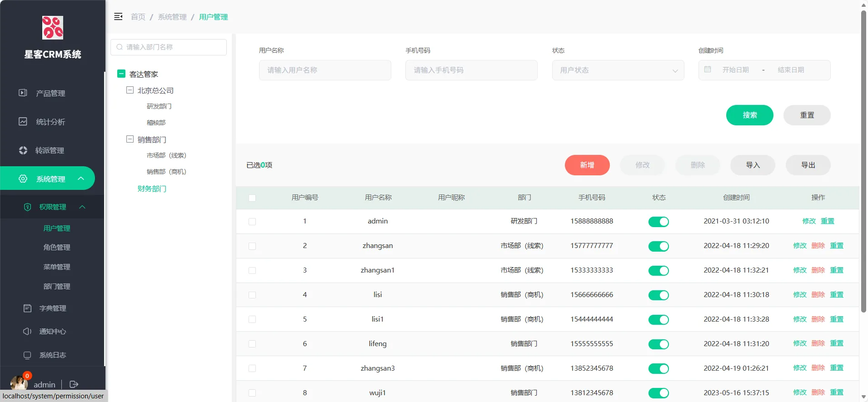Click the 星客CRM系统 logo icon
Image resolution: width=868 pixels, height=402 pixels.
tap(53, 28)
